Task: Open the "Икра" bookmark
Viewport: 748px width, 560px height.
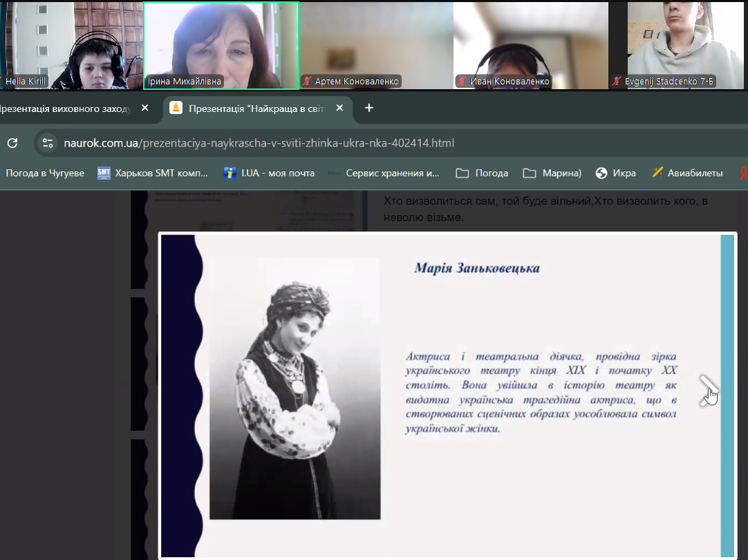Action: tap(616, 173)
